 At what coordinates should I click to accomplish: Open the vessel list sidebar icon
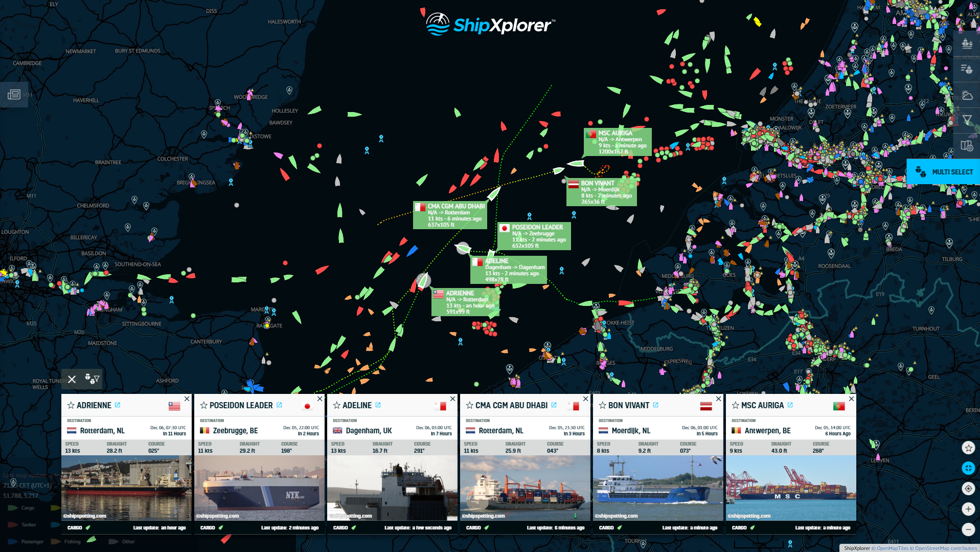coord(967,69)
